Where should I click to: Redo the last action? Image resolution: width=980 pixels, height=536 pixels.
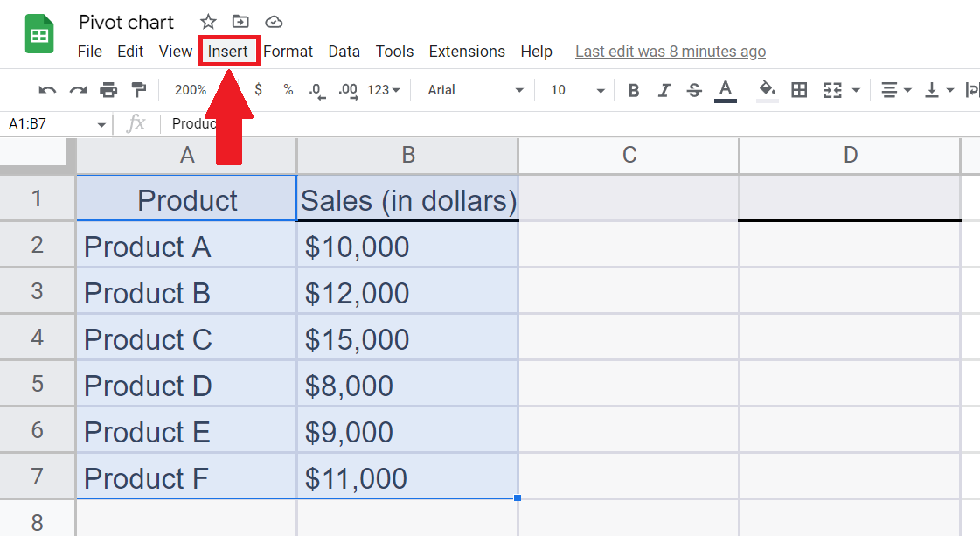coord(78,90)
